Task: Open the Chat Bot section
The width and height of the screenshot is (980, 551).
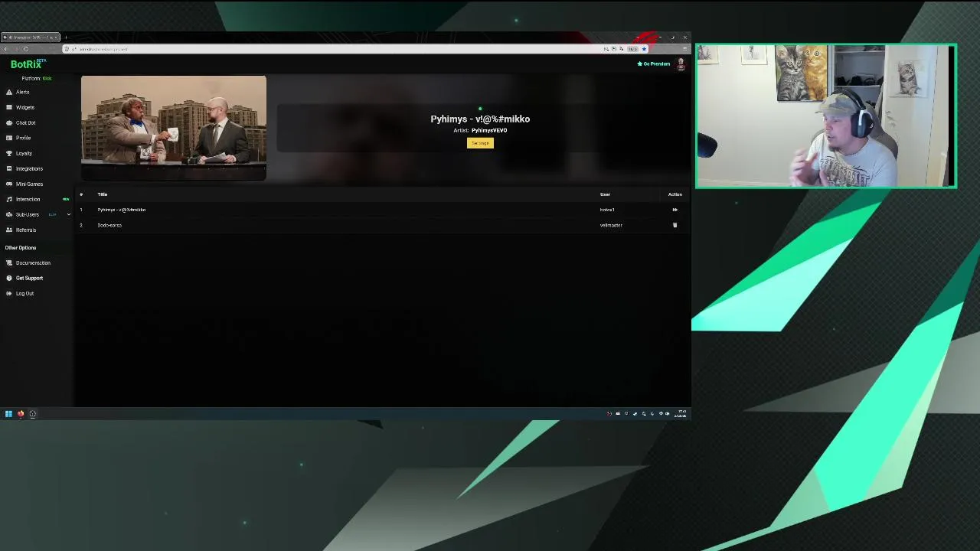Action: (x=25, y=122)
